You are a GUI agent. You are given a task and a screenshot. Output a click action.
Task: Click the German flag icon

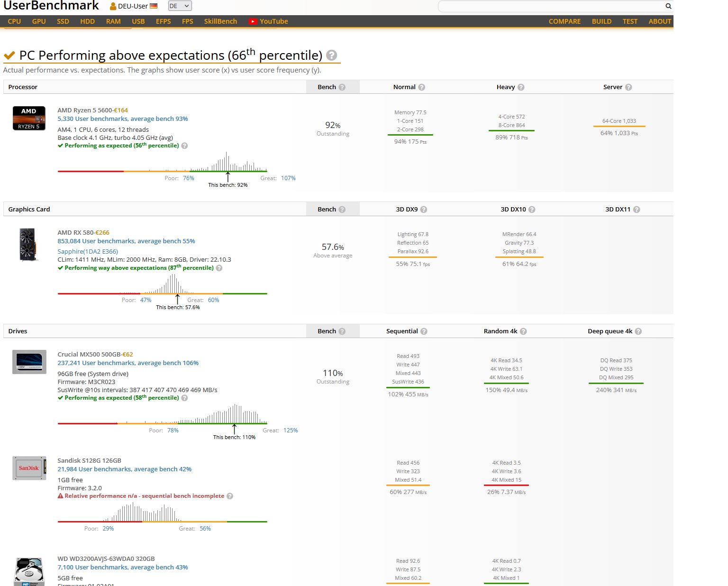(153, 6)
